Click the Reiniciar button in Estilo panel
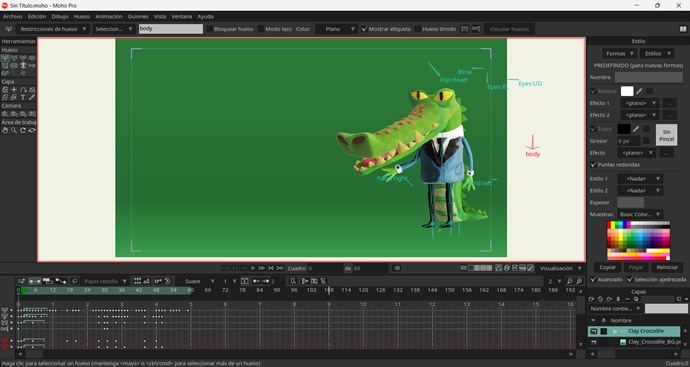This screenshot has width=690, height=367. (x=667, y=267)
